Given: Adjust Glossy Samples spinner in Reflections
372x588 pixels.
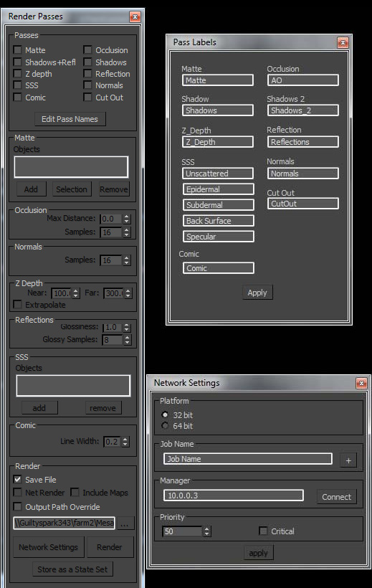Looking at the screenshot, I should pyautogui.click(x=127, y=340).
